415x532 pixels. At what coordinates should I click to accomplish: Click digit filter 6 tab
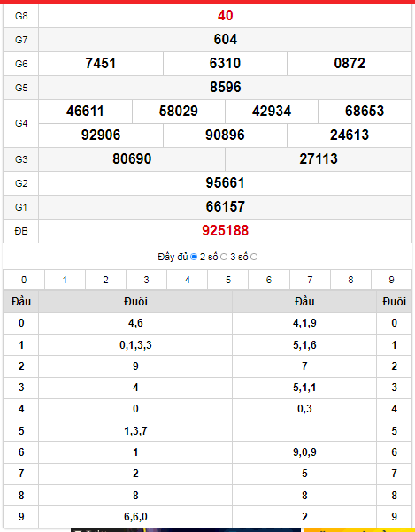point(269,280)
